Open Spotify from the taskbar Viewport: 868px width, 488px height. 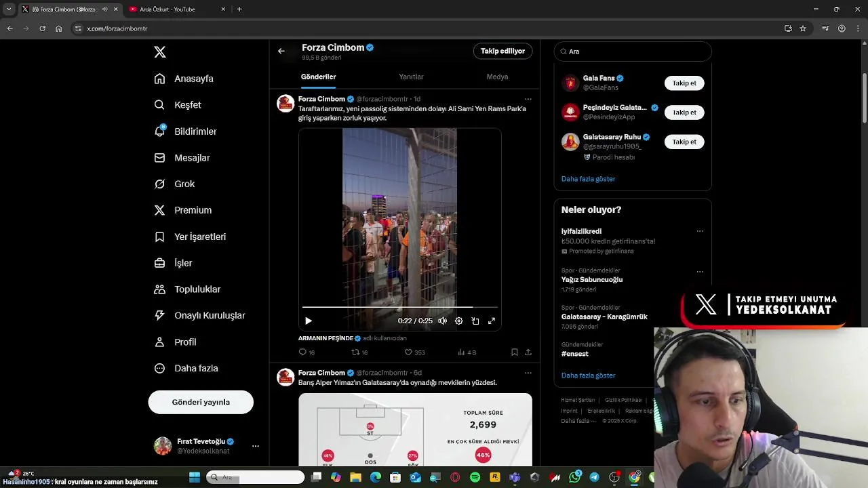coord(475,477)
